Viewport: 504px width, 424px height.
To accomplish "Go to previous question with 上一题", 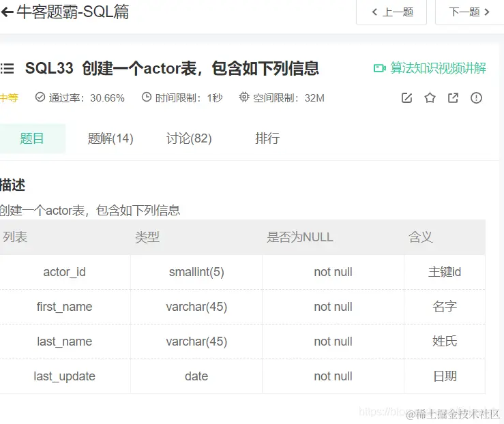I will tap(391, 12).
